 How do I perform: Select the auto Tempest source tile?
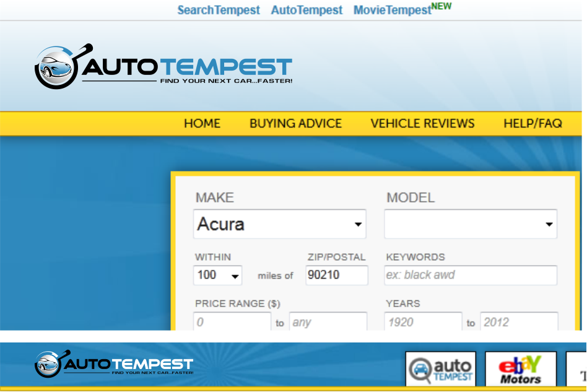(441, 369)
